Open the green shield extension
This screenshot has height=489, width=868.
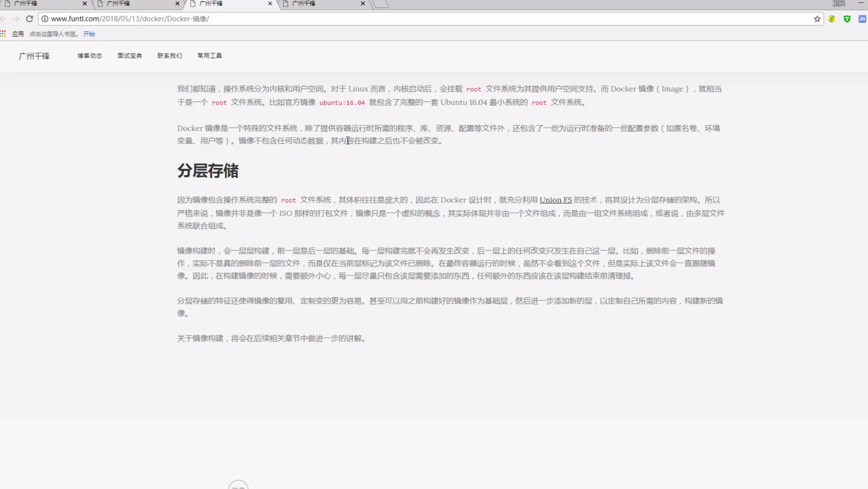pos(847,19)
